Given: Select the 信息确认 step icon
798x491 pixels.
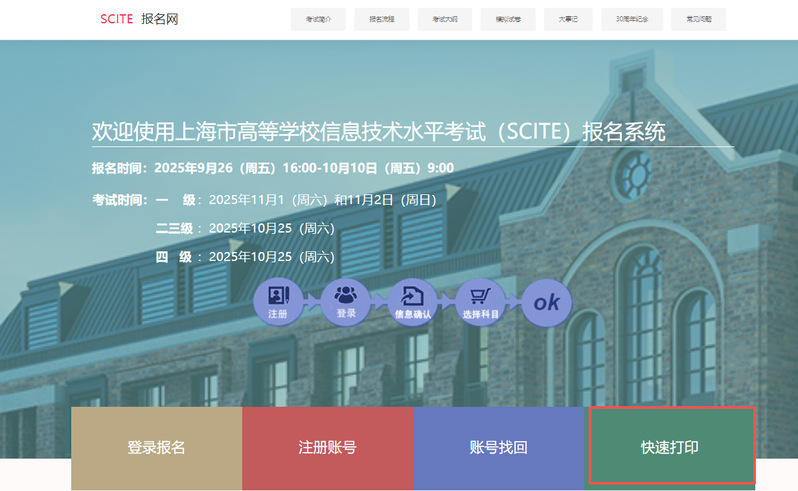Looking at the screenshot, I should point(411,301).
